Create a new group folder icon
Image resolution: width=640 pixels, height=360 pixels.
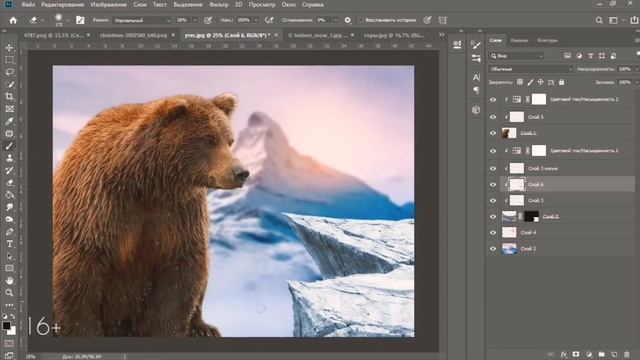click(602, 354)
